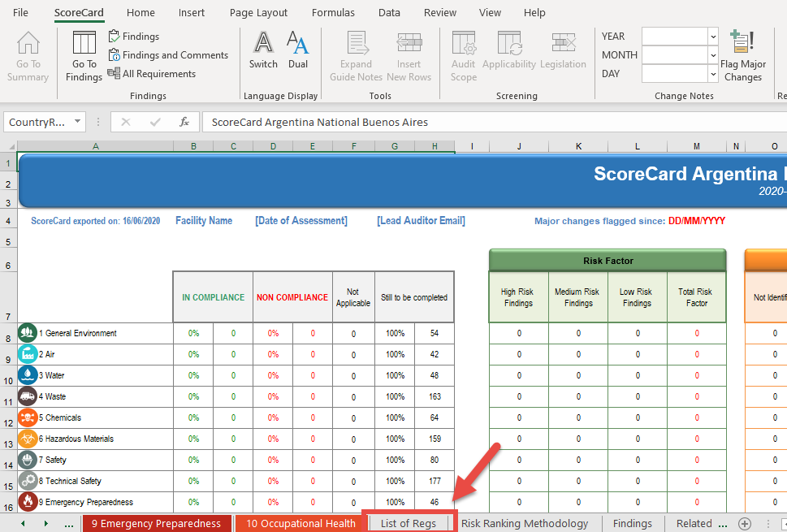Click the Risk Factor green header
787x532 pixels.
(608, 261)
